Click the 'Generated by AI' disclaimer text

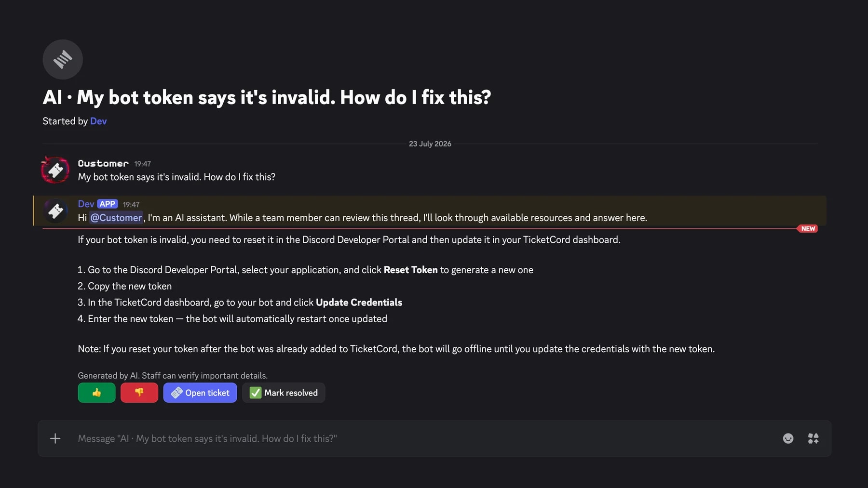(x=173, y=375)
